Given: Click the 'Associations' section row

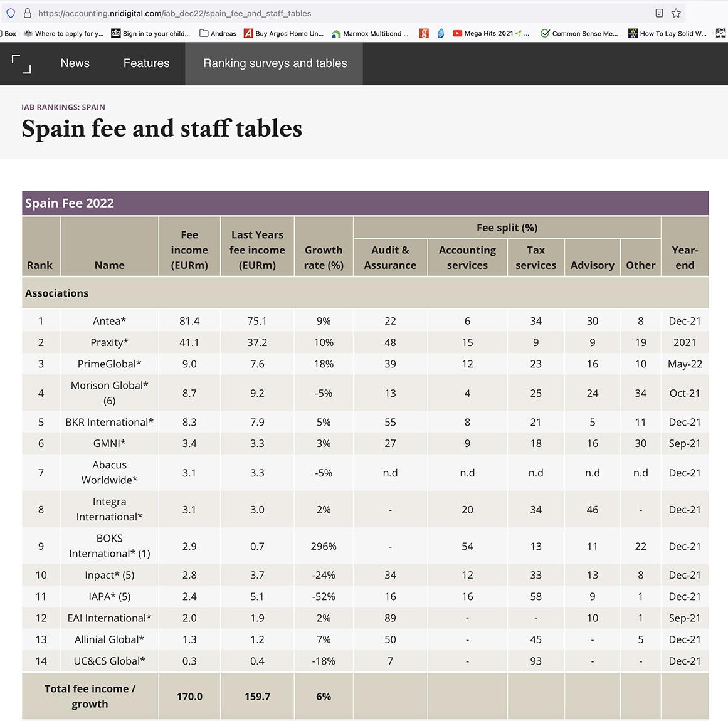Looking at the screenshot, I should click(366, 293).
